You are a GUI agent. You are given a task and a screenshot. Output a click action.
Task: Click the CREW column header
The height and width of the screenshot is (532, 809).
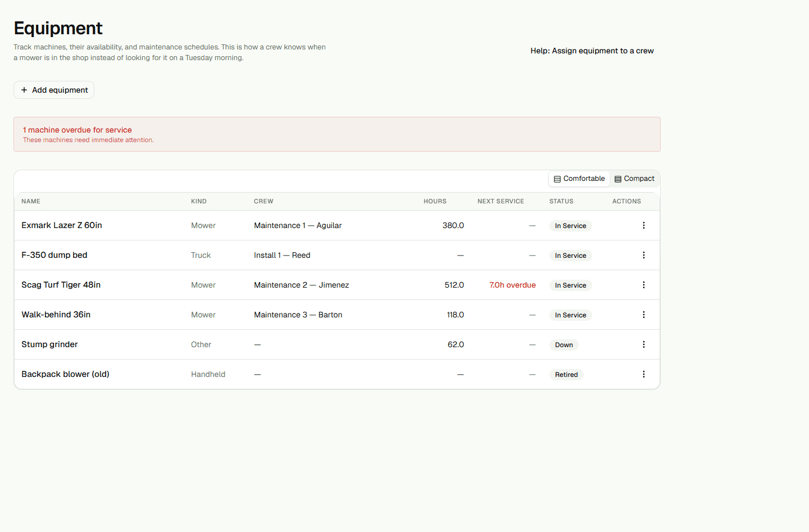[x=263, y=201]
